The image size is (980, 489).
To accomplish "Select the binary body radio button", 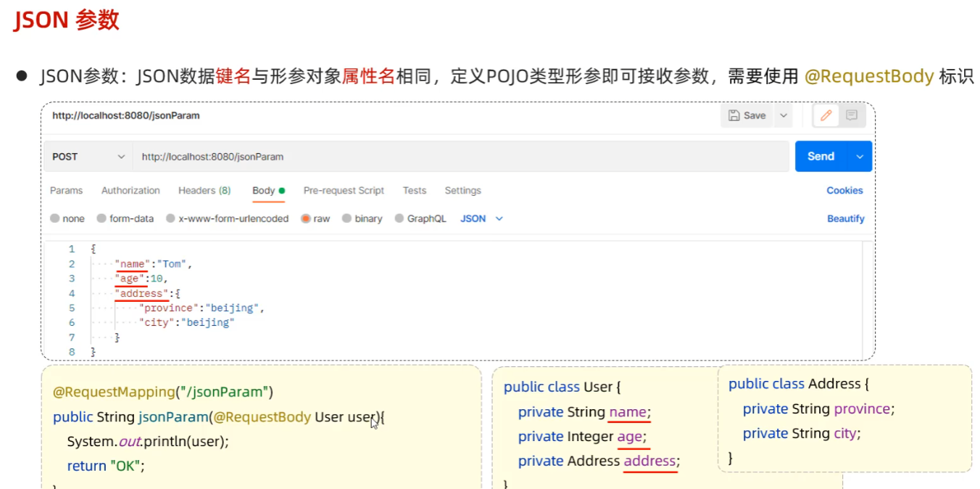I will point(346,218).
